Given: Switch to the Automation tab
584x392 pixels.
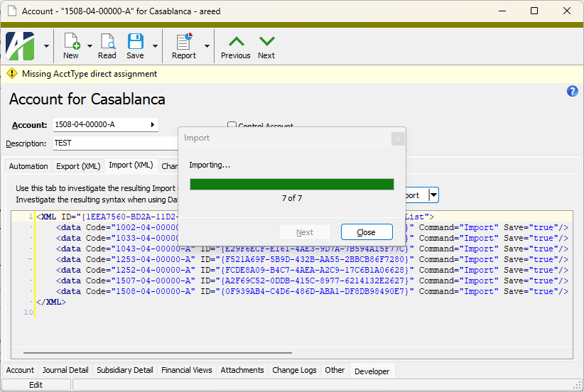Looking at the screenshot, I should point(28,166).
